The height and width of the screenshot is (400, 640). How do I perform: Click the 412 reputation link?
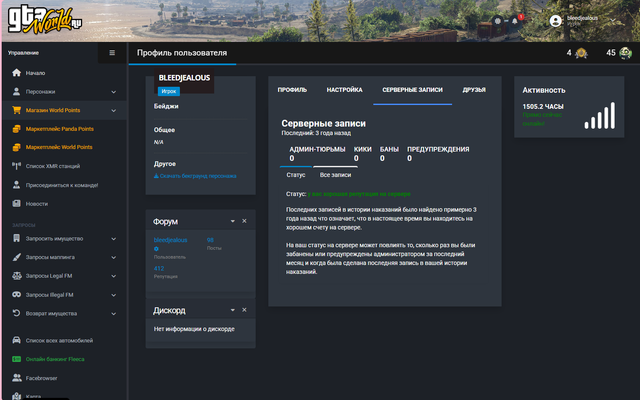click(159, 269)
